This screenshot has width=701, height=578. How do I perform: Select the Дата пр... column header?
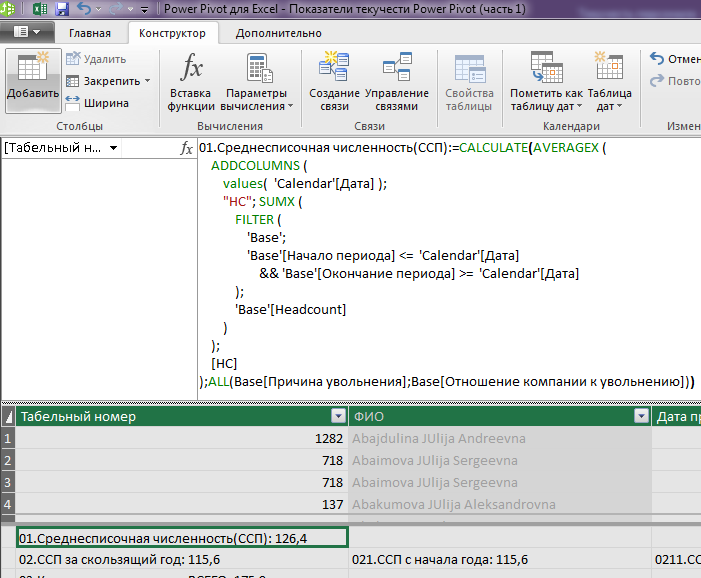[676, 416]
